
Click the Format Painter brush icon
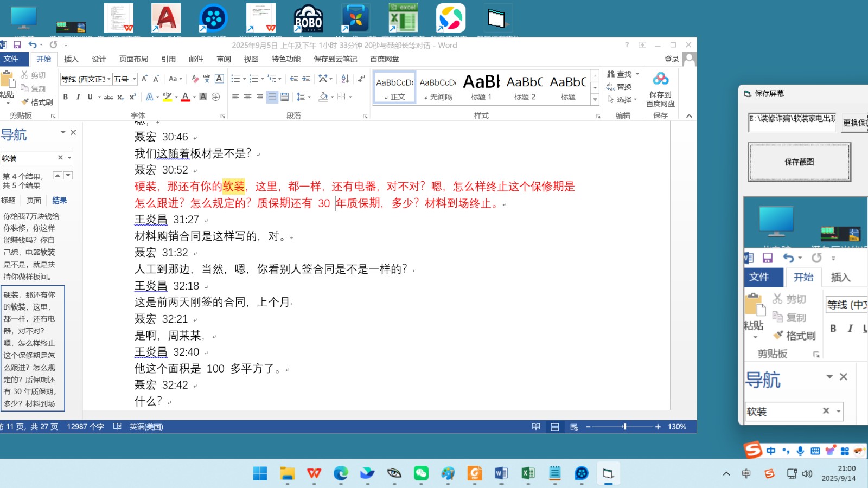pyautogui.click(x=25, y=102)
